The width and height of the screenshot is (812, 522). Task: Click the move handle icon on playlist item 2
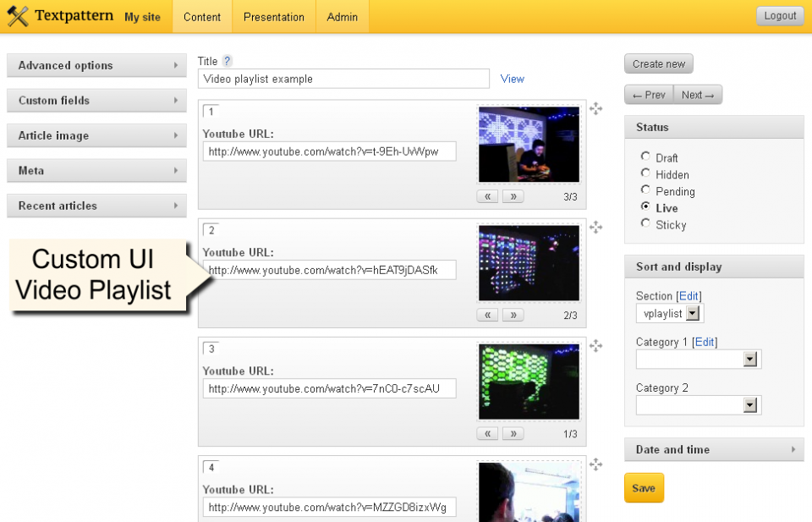tap(596, 227)
